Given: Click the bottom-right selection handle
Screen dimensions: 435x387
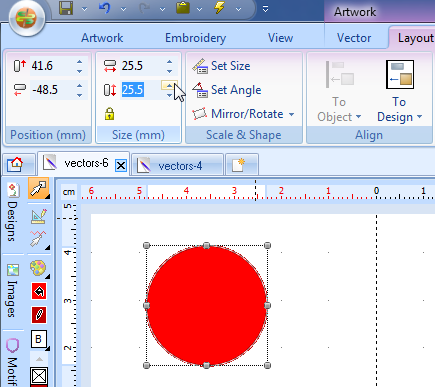Looking at the screenshot, I should pyautogui.click(x=267, y=366).
